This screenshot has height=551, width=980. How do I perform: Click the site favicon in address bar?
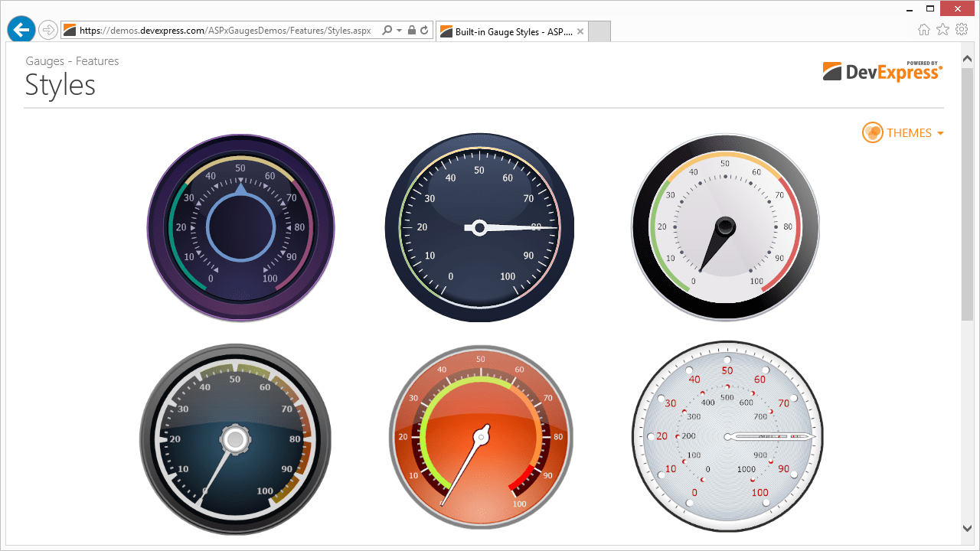tap(70, 31)
